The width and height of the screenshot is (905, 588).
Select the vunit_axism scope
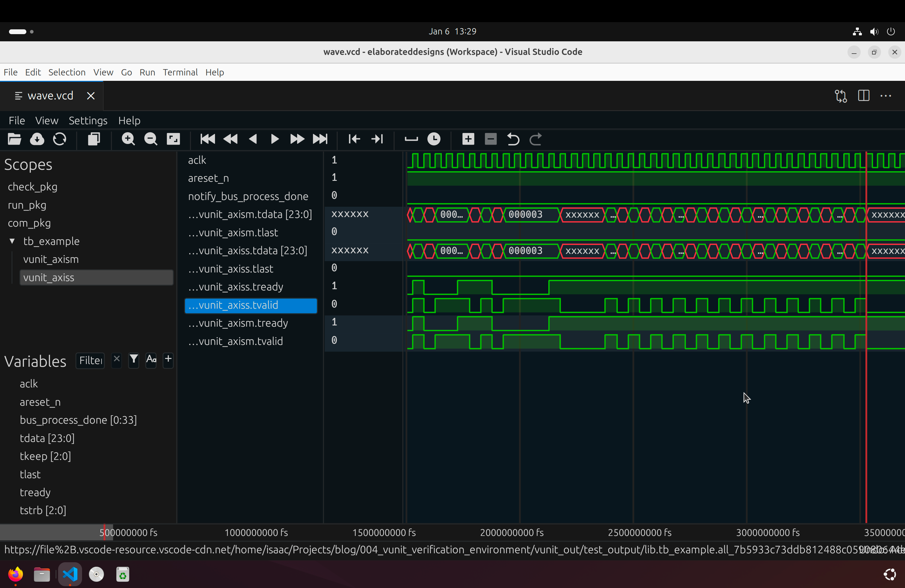point(51,259)
